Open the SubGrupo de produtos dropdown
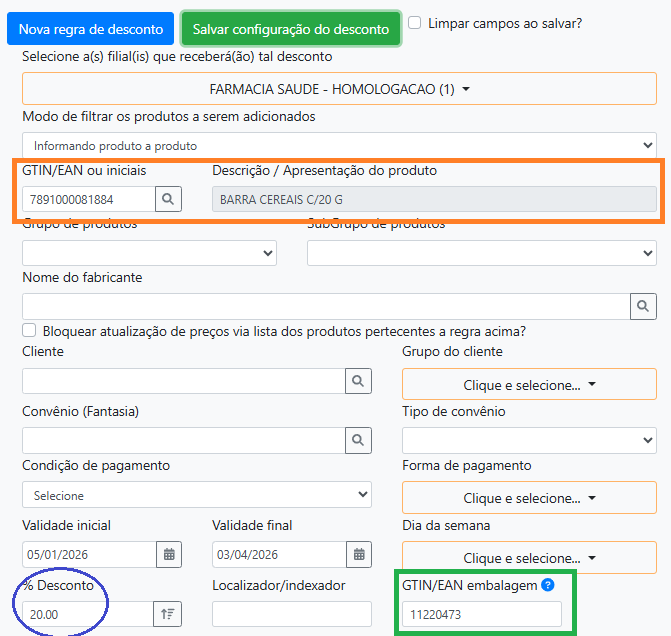The width and height of the screenshot is (671, 636). [x=481, y=253]
